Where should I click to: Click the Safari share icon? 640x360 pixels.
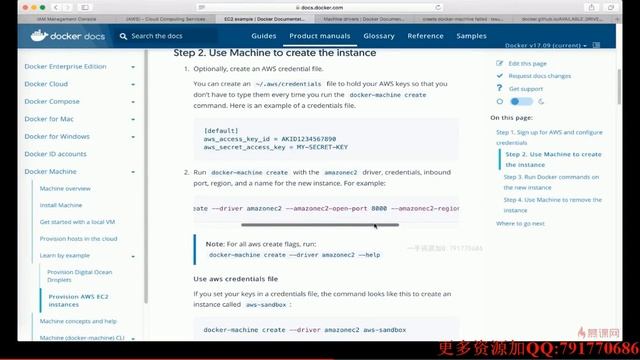tap(591, 7)
